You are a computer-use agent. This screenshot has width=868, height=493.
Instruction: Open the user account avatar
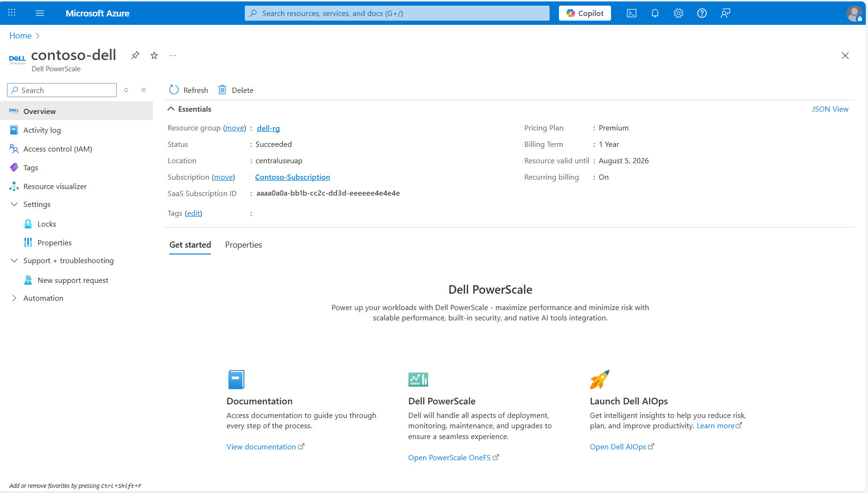[x=854, y=13]
